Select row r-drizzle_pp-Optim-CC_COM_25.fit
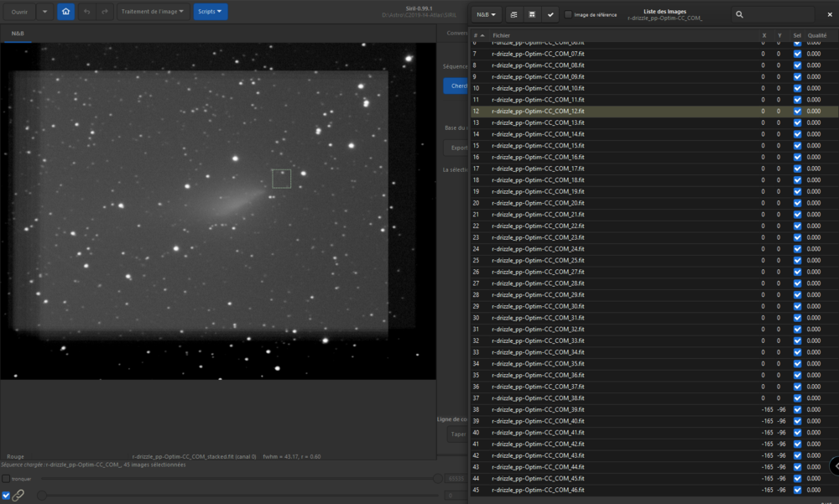Viewport: 839px width, 504px height. tap(538, 260)
